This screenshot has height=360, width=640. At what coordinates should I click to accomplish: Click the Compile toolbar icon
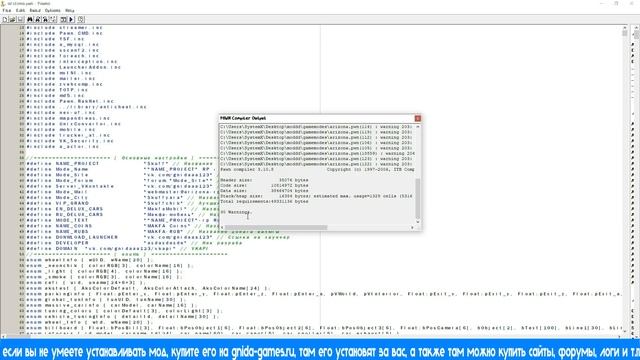point(63,19)
